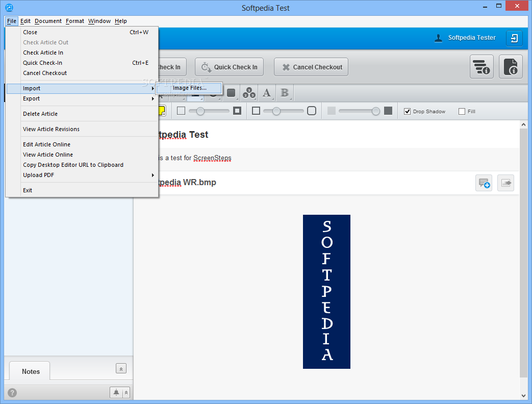Choose Image Files... from Import submenu
The image size is (532, 404).
click(x=189, y=88)
